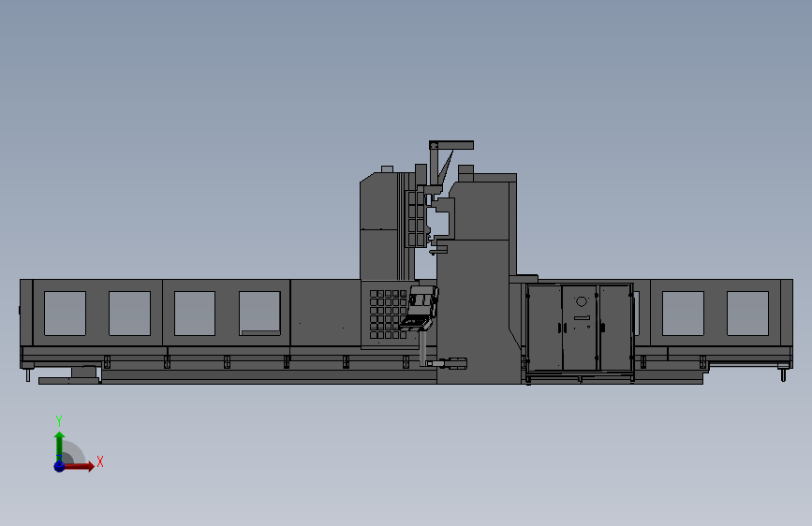Click the green Y axis arrow of the triad
The image size is (812, 526).
[x=60, y=446]
